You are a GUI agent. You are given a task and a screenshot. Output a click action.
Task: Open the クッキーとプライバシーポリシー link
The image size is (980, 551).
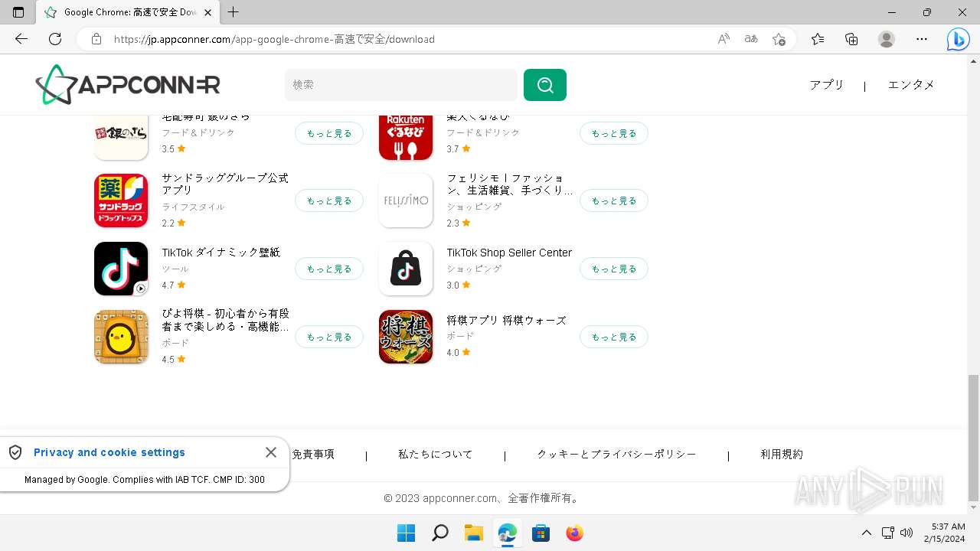617,454
